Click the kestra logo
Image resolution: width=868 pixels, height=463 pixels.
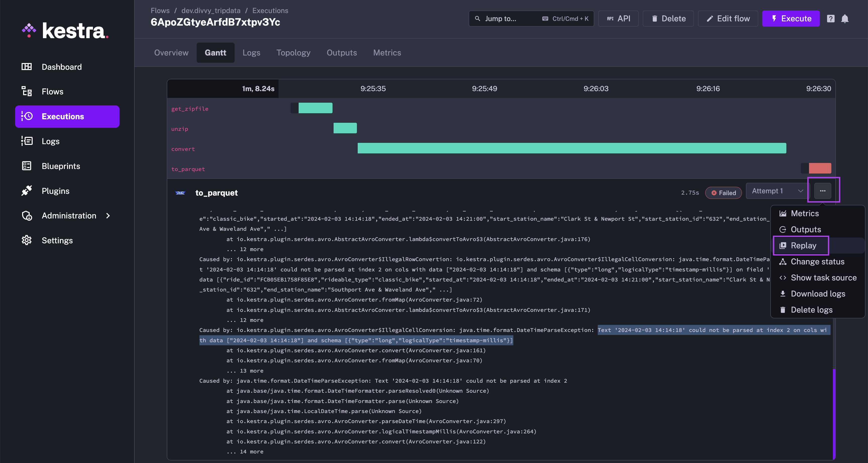65,31
